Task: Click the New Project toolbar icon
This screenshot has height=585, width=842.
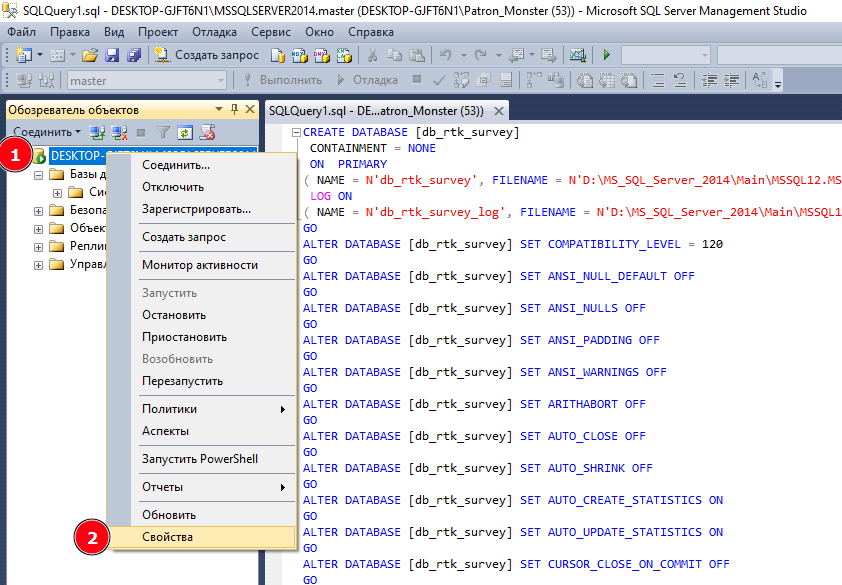Action: pyautogui.click(x=24, y=55)
